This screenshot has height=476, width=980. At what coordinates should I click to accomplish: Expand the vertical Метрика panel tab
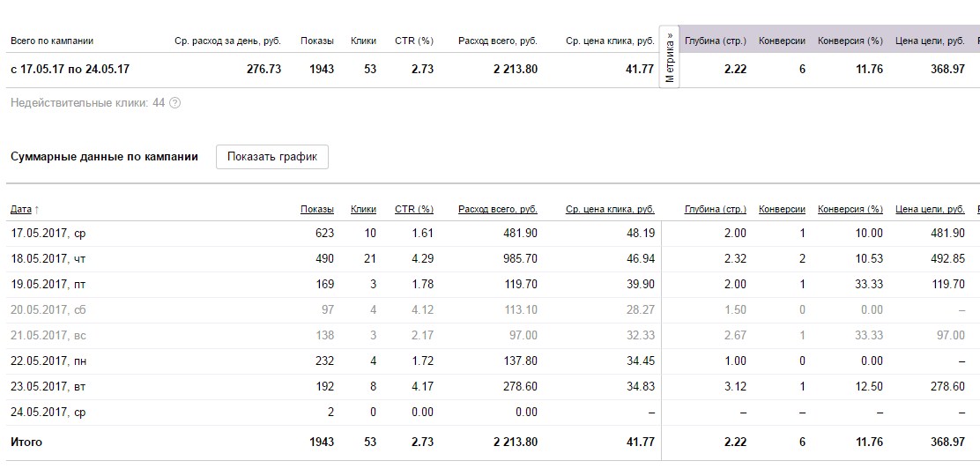[670, 58]
